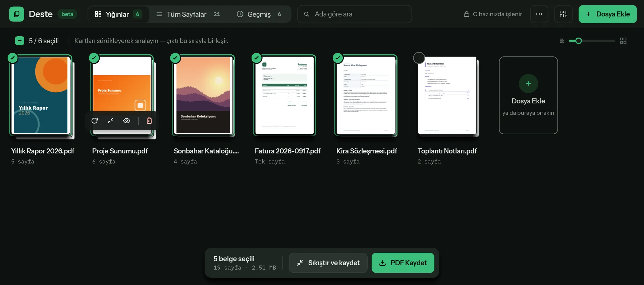
Task: Open the Sonbahar Kataloğu thumbnail
Action: coord(203,96)
